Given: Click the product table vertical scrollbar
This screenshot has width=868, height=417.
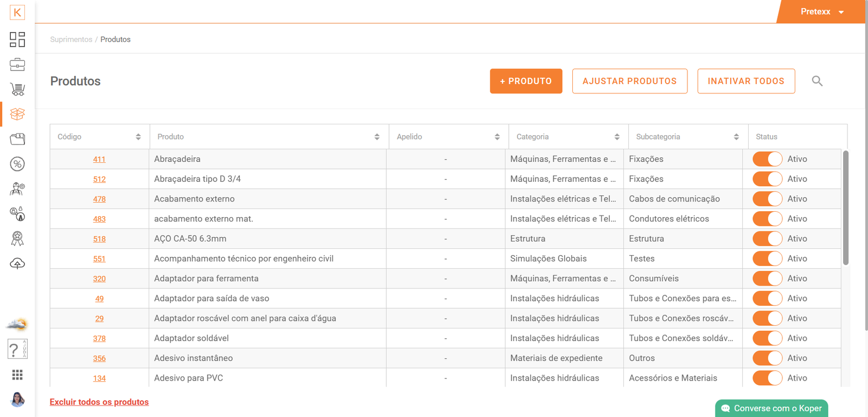Looking at the screenshot, I should [x=845, y=208].
